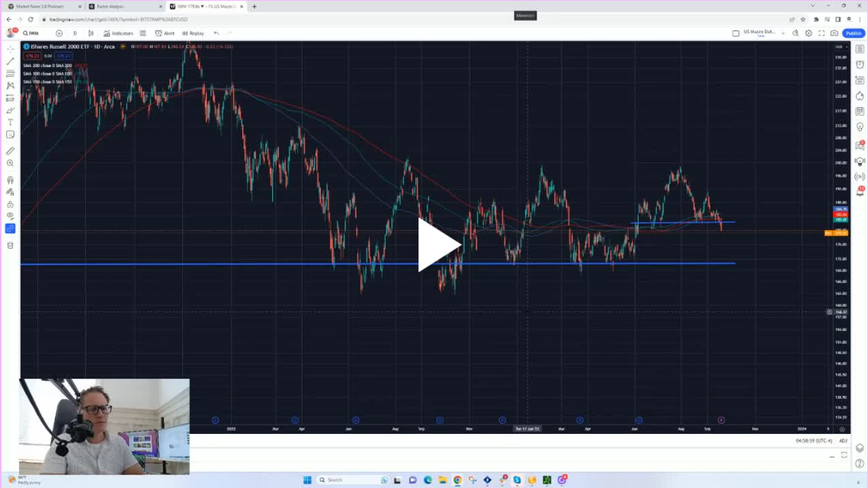Viewport: 868px width, 488px height.
Task: Open the economic calendar panel
Action: pos(860,111)
